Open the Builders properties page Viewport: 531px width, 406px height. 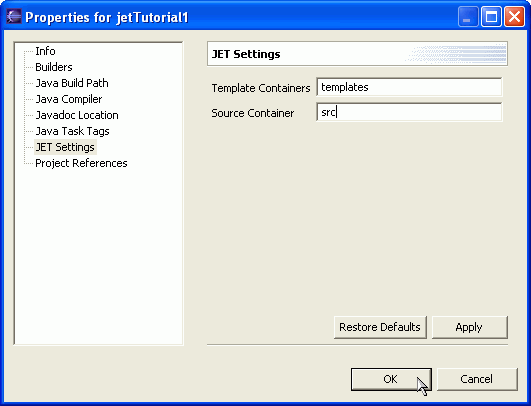[x=54, y=67]
